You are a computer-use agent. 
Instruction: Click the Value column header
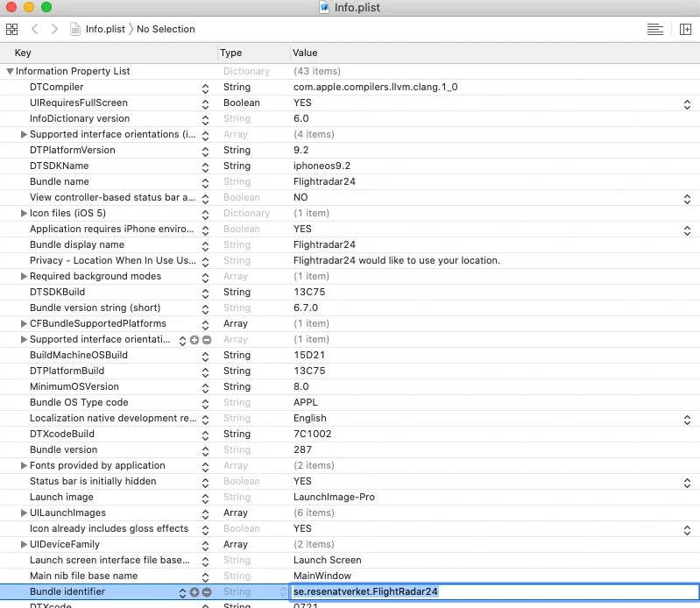pos(305,53)
